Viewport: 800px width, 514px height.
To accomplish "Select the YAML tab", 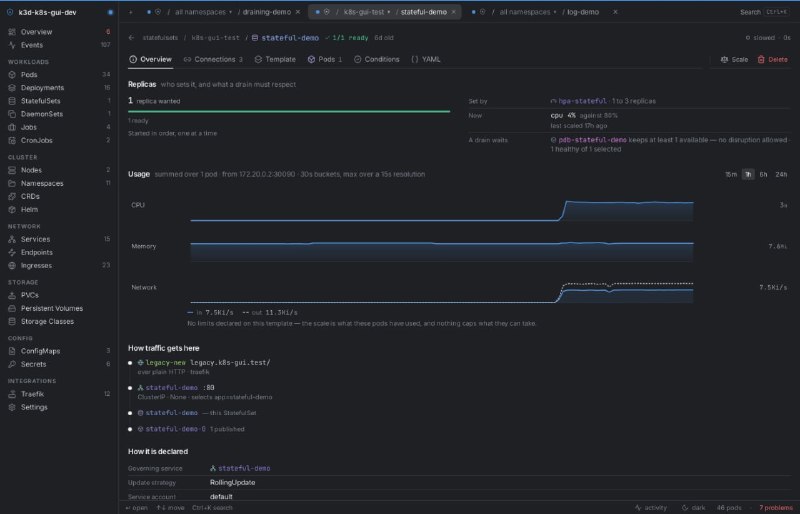I will (426, 59).
